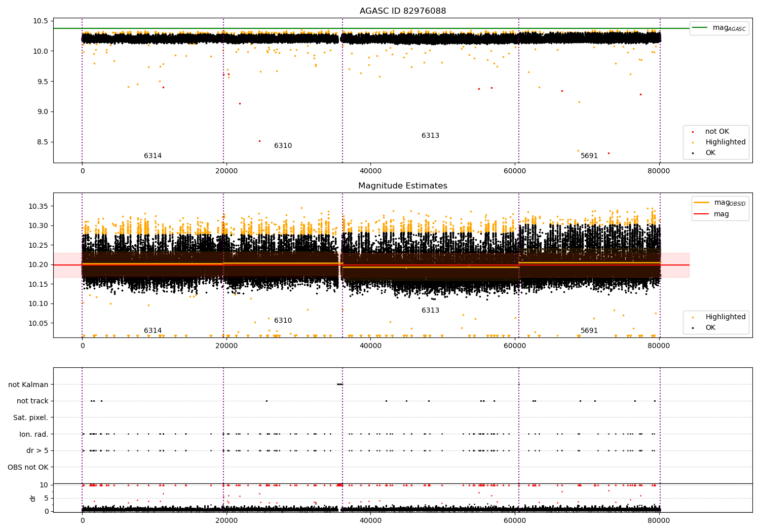
Task: Click "Highlighted" in Magnitude Estimates legend
Action: (x=719, y=317)
